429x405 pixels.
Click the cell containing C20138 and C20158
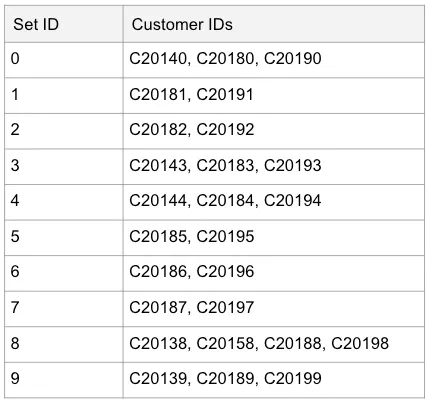274,345
